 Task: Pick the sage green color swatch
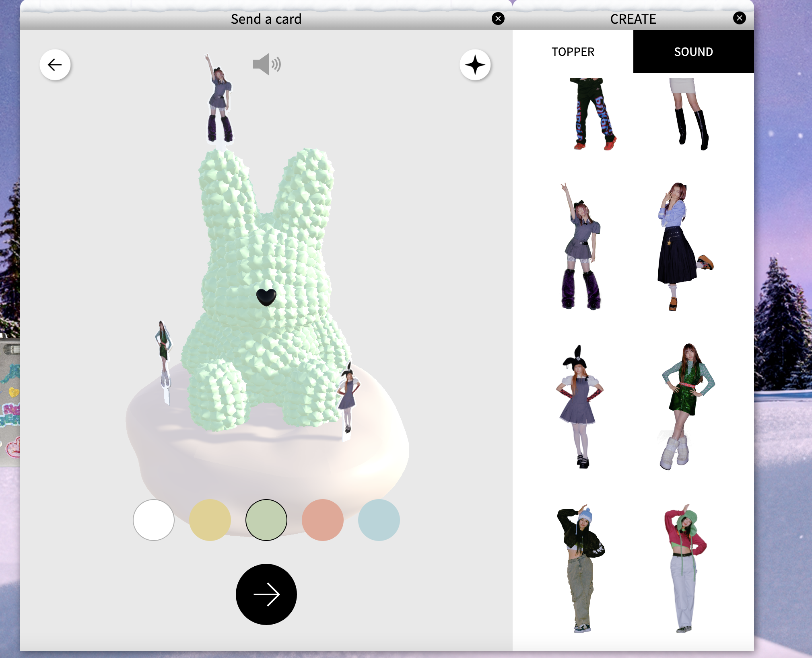tap(266, 520)
